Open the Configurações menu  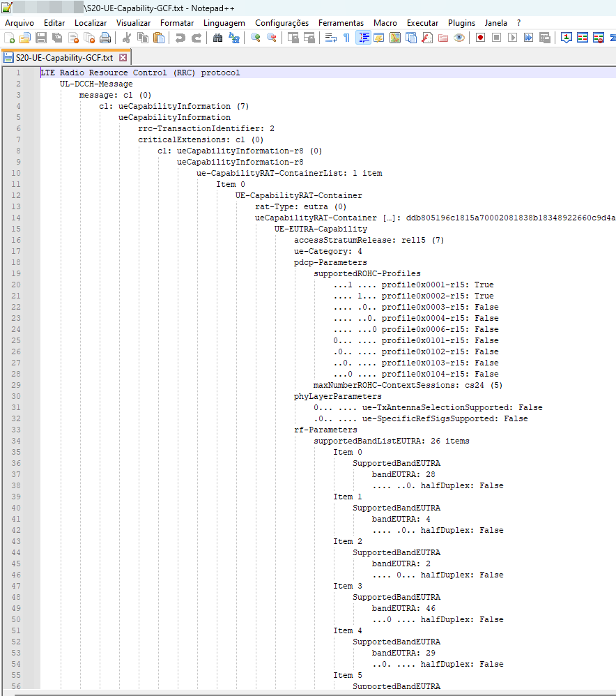(x=282, y=23)
